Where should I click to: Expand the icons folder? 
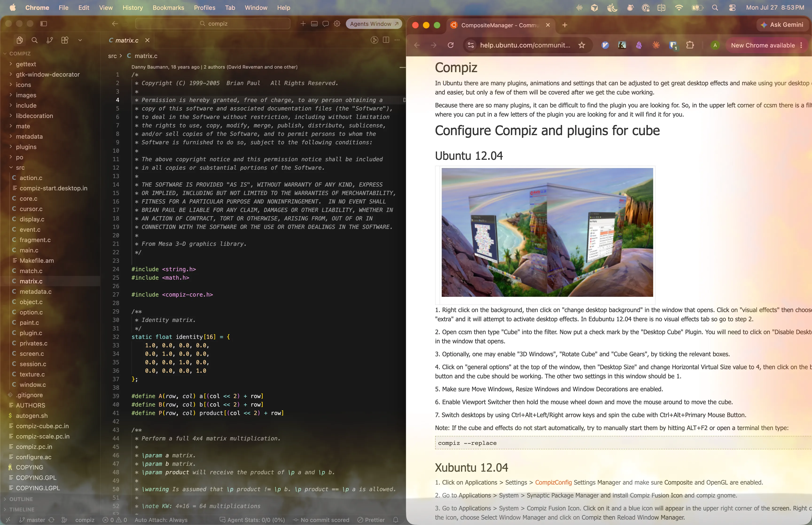tap(23, 85)
